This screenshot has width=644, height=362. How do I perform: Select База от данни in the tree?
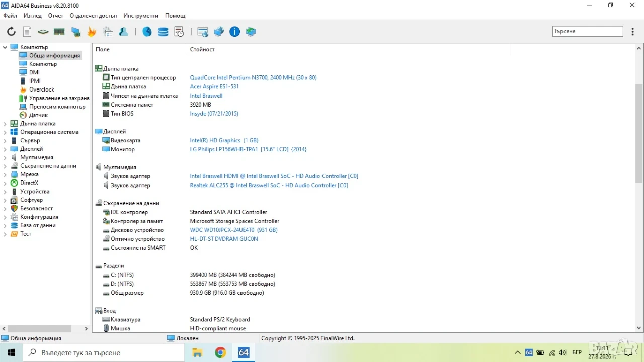(38, 226)
